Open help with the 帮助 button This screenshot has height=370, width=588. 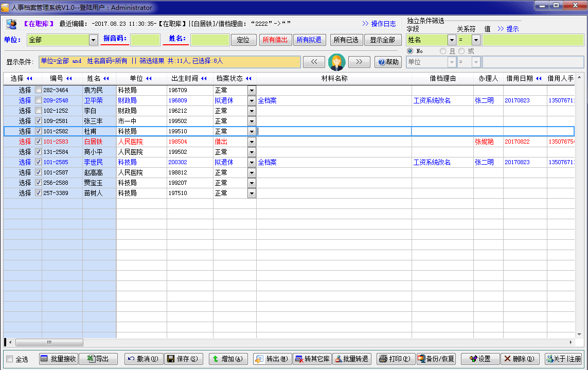coord(388,62)
